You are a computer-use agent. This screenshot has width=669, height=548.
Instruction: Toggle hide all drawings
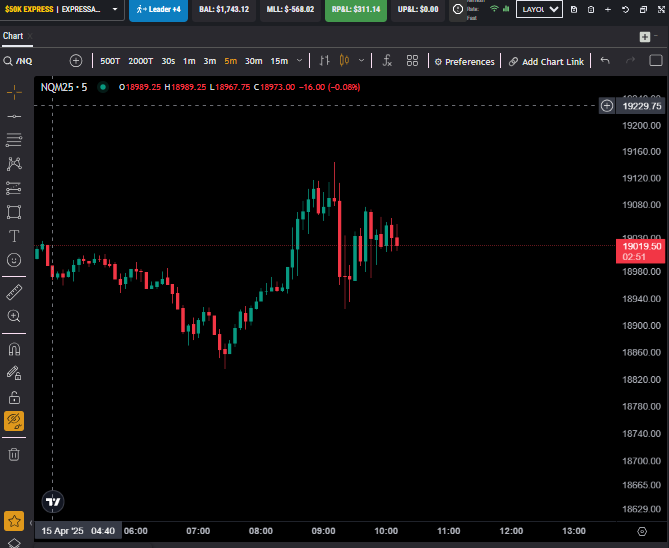point(14,421)
